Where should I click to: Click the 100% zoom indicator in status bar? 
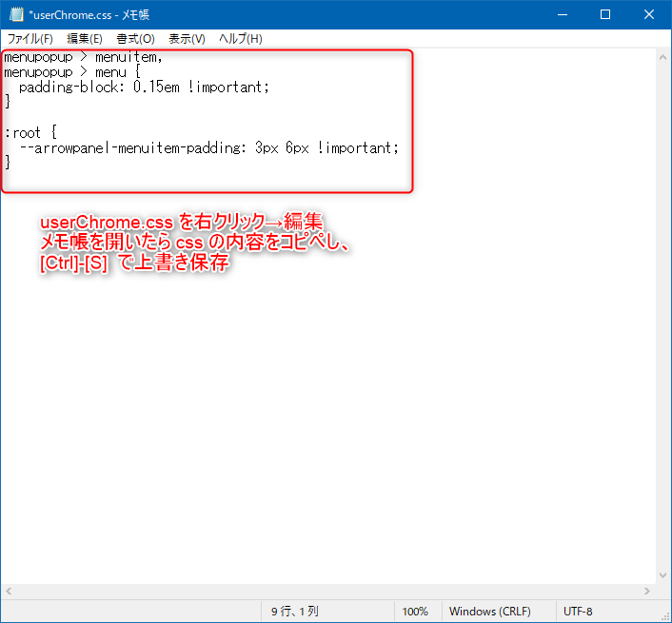[x=414, y=612]
